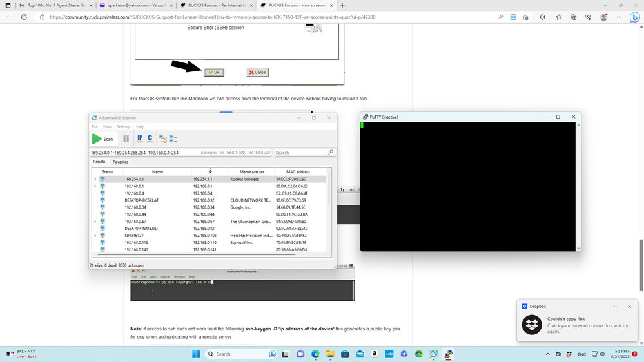Click the expand all tree toolbar icon
The image size is (644, 362).
(x=162, y=138)
